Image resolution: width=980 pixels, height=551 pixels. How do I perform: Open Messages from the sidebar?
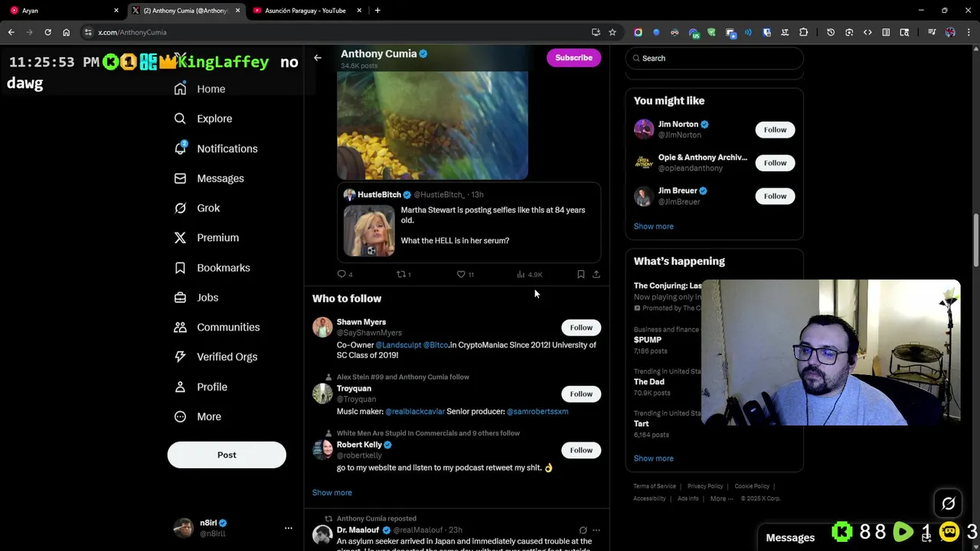click(209, 178)
